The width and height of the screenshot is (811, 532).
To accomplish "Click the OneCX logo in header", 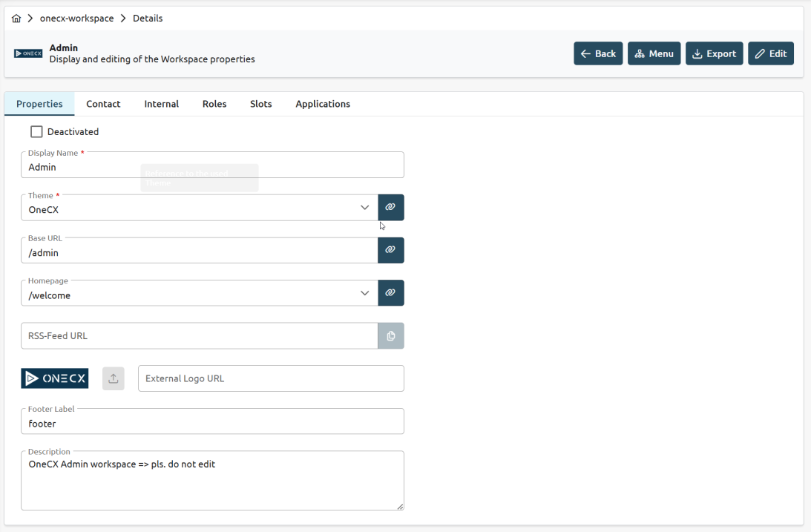I will click(x=28, y=53).
